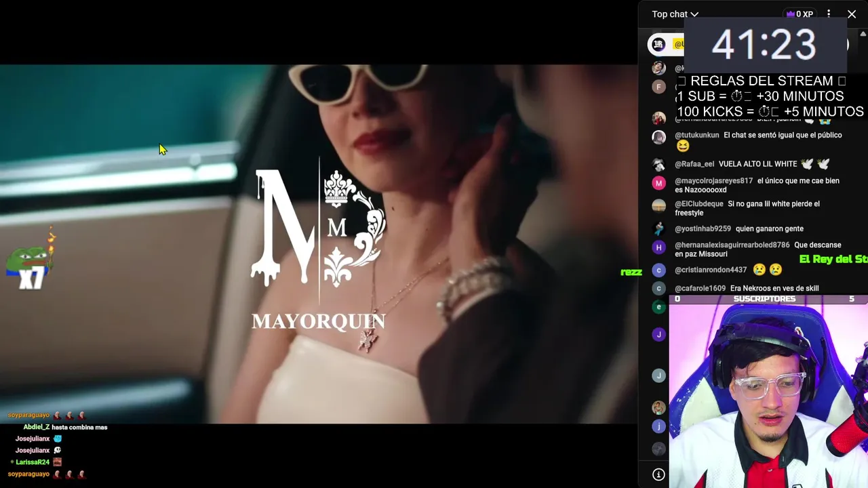Click the streamer webcam overlay
The height and width of the screenshot is (488, 868).
pos(768,396)
